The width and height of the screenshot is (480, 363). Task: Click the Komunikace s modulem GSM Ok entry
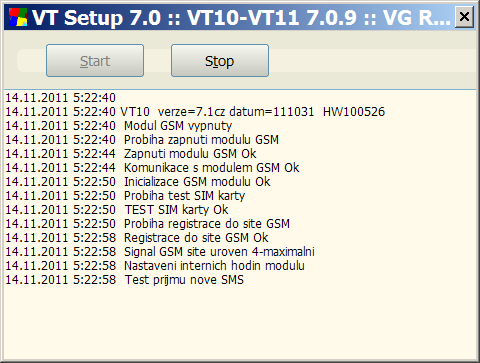[152, 168]
